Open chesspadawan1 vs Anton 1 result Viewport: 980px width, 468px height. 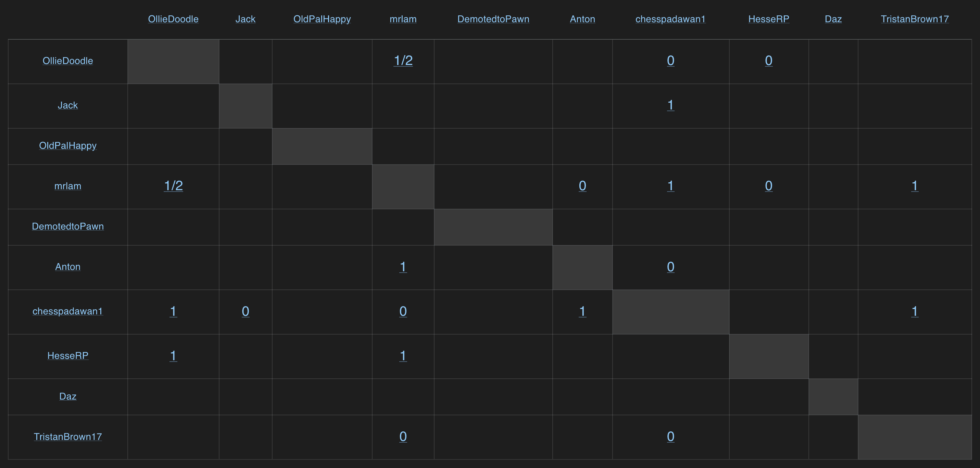coord(582,311)
